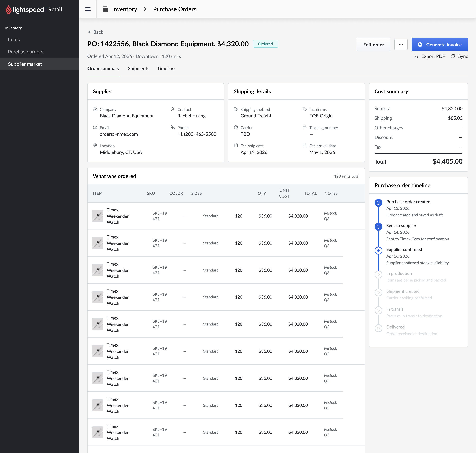The height and width of the screenshot is (453, 476).
Task: Open the Timeline tab
Action: [x=166, y=68]
